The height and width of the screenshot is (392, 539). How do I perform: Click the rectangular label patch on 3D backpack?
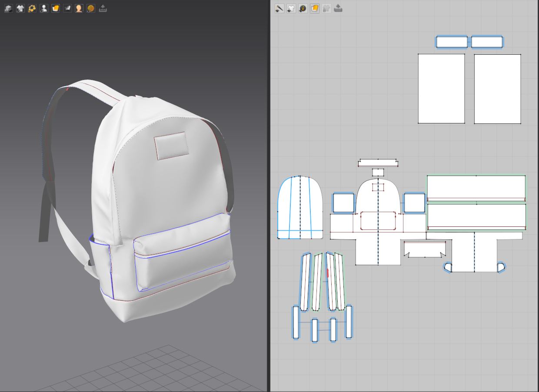click(172, 145)
